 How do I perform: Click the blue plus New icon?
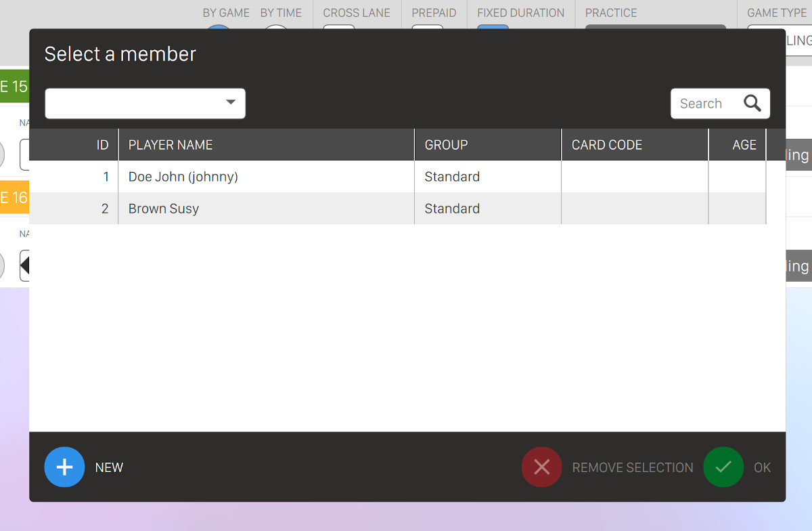tap(64, 467)
